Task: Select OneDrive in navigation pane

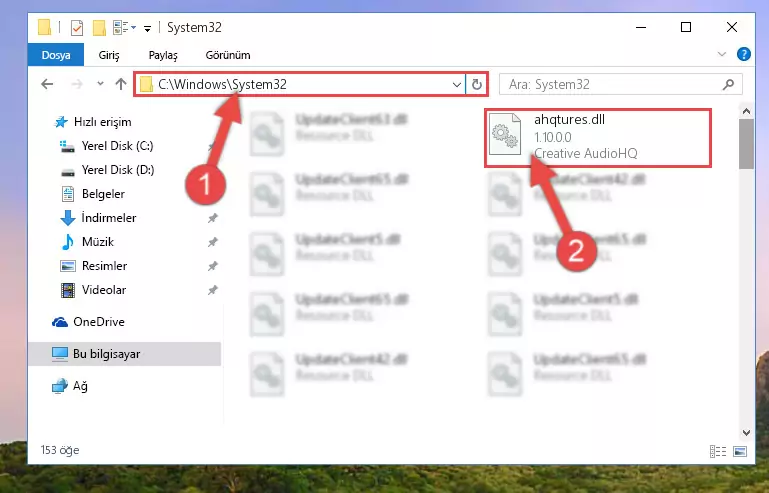Action: point(99,322)
